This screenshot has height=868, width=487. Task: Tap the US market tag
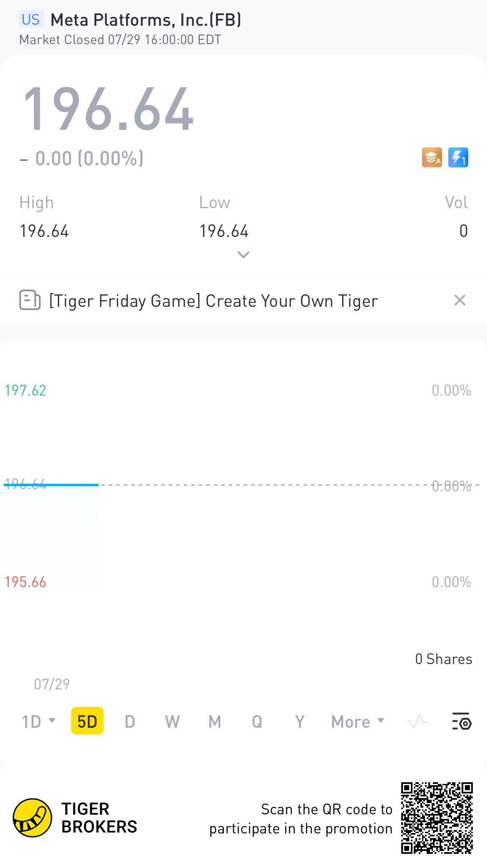tap(31, 20)
